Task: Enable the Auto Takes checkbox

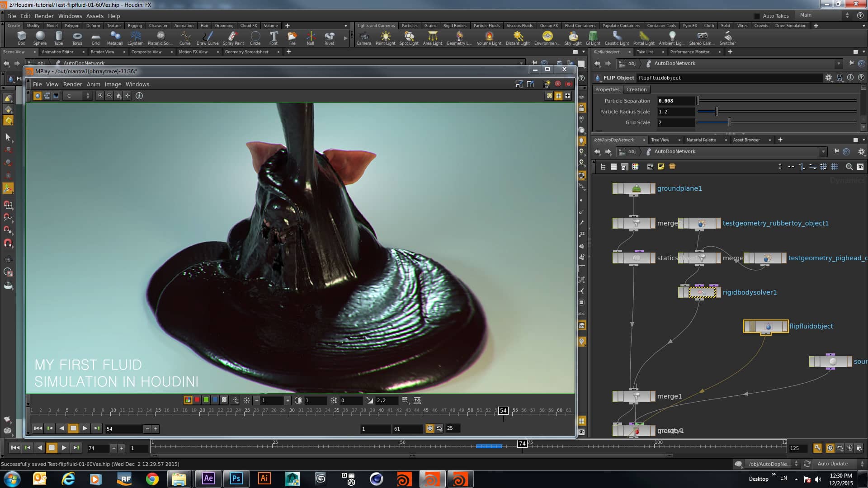Action: (x=756, y=15)
